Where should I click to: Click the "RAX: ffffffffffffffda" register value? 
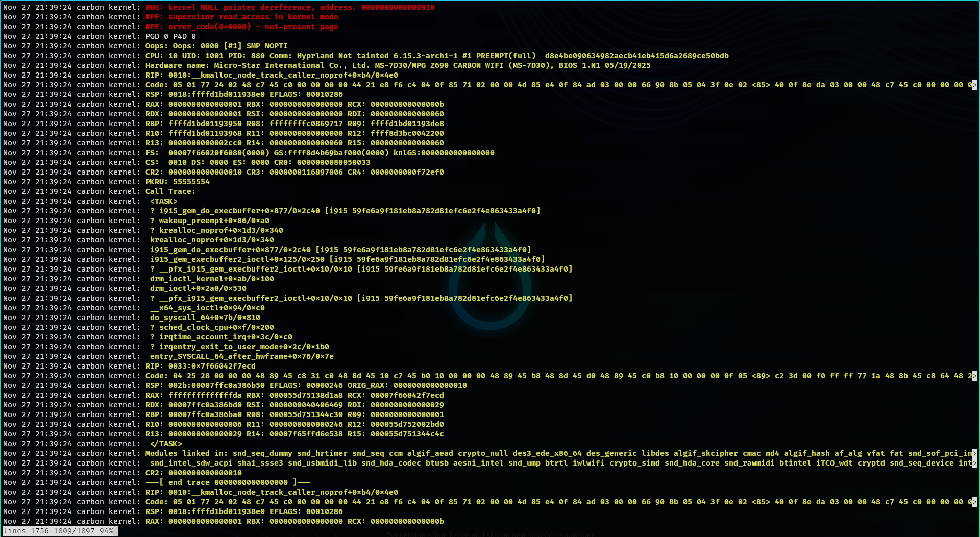click(193, 396)
